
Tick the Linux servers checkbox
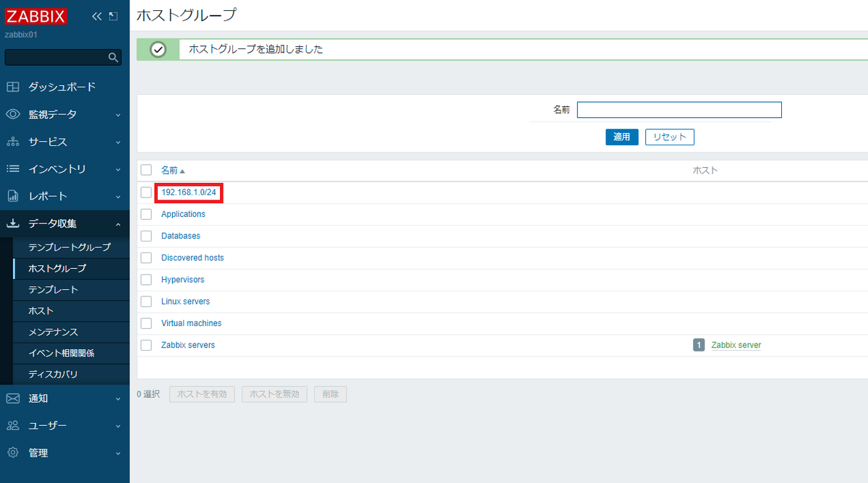[146, 302]
